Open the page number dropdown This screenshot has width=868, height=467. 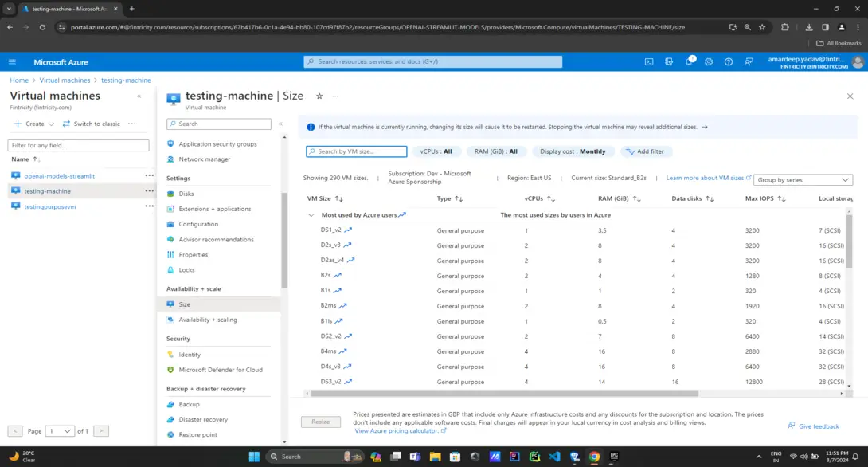(60, 431)
